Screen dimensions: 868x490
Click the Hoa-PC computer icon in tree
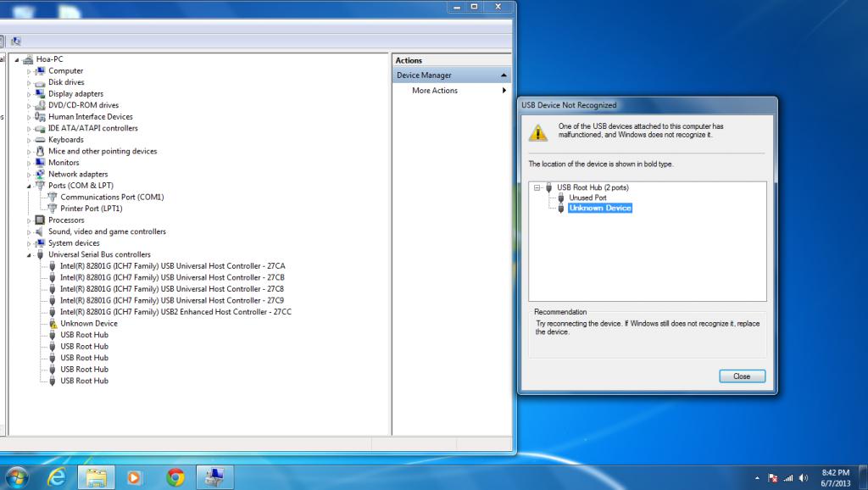point(28,59)
